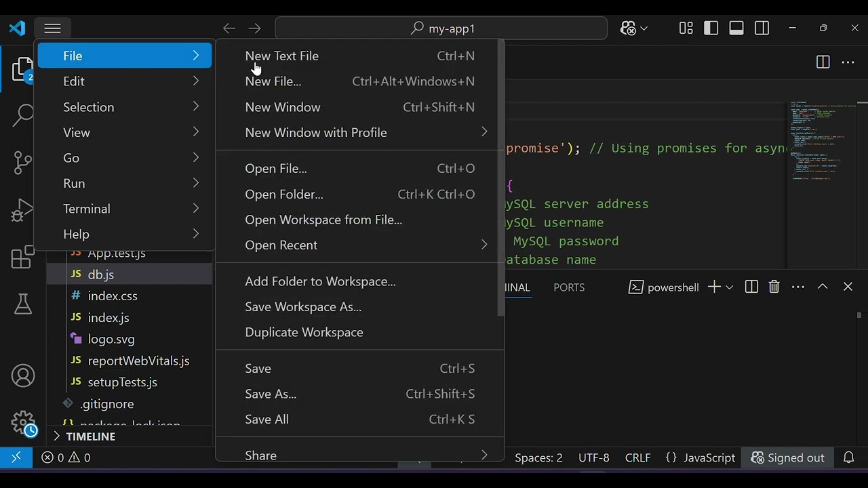The image size is (868, 488).
Task: Open the Customize Layout icon
Action: 686,28
